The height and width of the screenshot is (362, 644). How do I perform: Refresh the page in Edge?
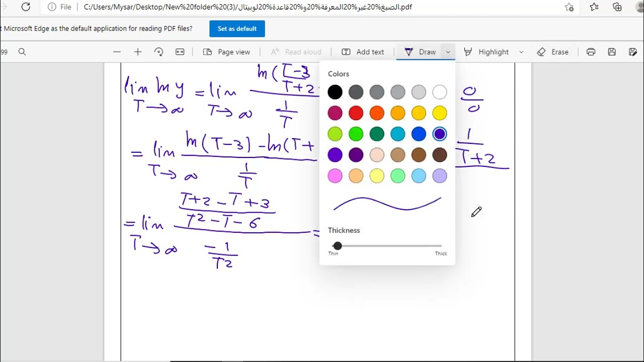pos(26,7)
